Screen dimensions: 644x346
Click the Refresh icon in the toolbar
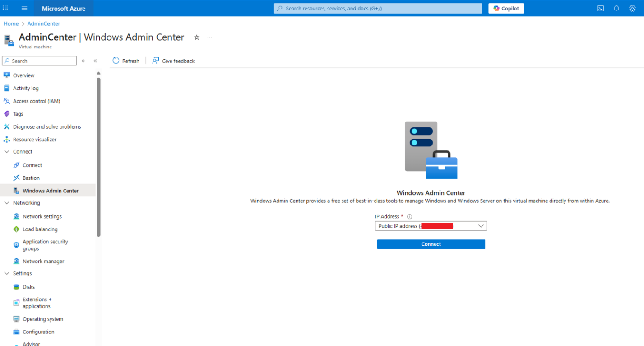click(x=116, y=61)
